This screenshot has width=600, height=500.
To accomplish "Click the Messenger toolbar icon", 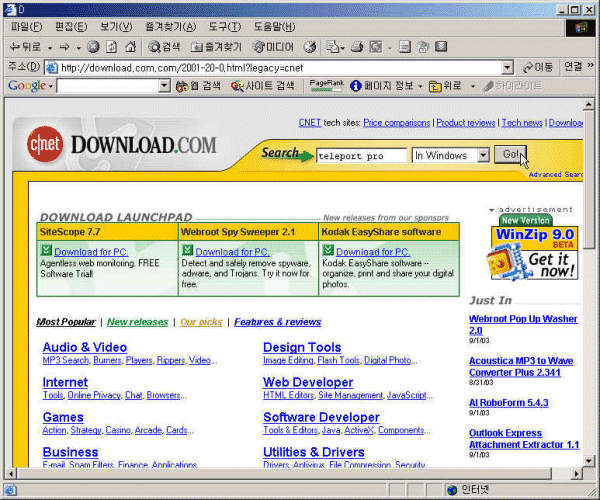I will pyautogui.click(x=423, y=47).
